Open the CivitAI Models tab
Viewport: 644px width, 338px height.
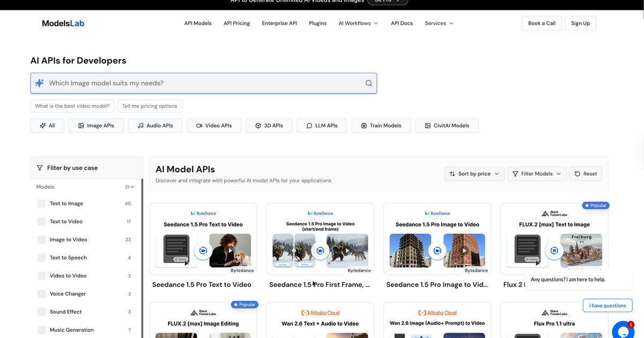(447, 126)
